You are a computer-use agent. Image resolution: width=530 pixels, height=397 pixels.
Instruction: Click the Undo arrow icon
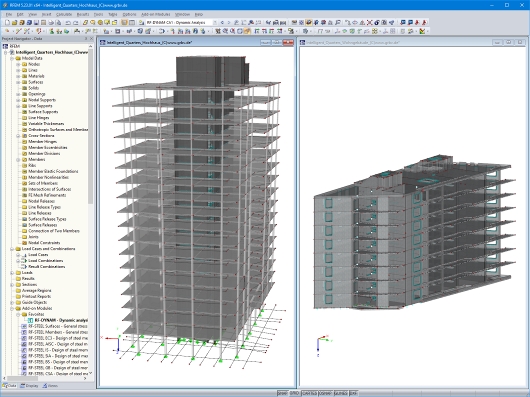[x=68, y=23]
